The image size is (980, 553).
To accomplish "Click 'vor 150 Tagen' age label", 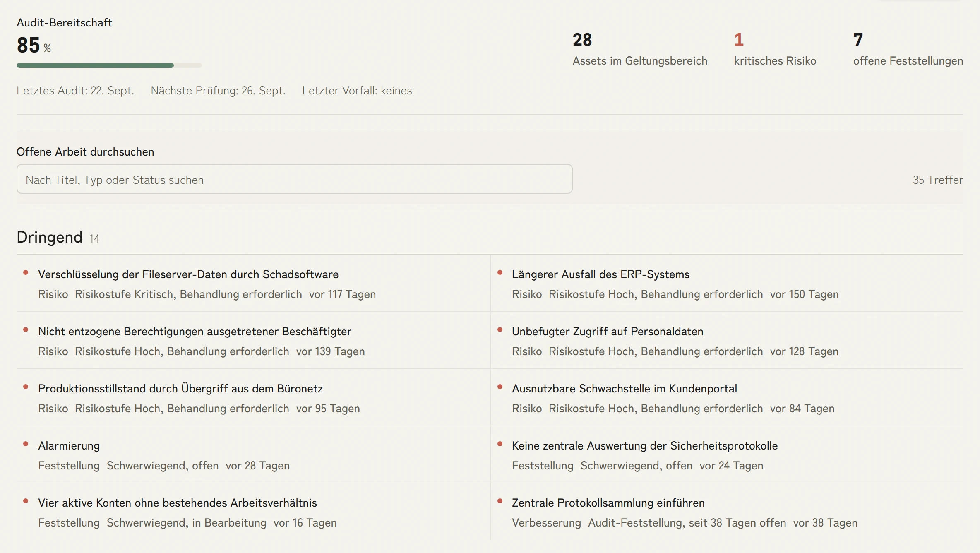I will click(x=804, y=294).
